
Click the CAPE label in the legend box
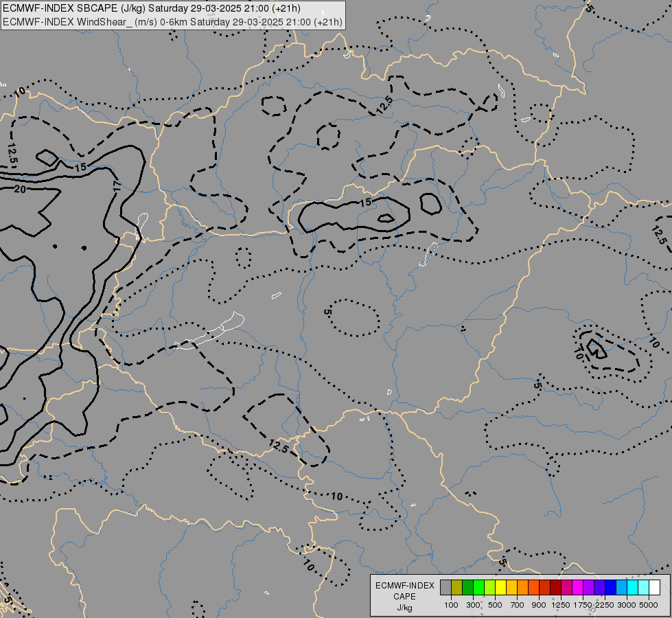pyautogui.click(x=404, y=597)
